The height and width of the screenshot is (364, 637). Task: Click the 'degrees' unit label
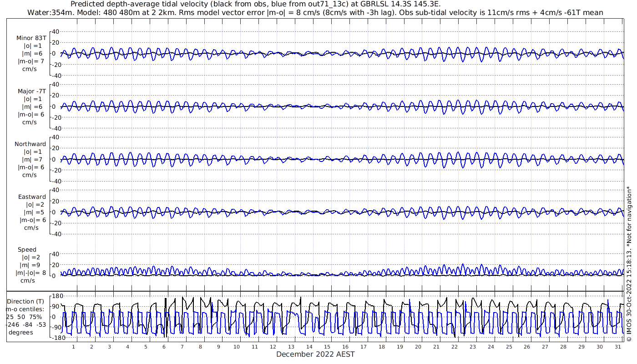(20, 332)
